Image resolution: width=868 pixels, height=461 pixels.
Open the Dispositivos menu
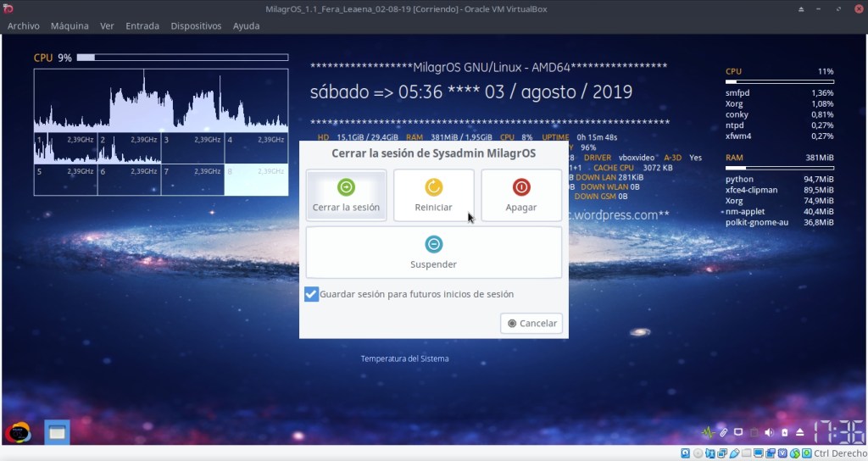196,26
